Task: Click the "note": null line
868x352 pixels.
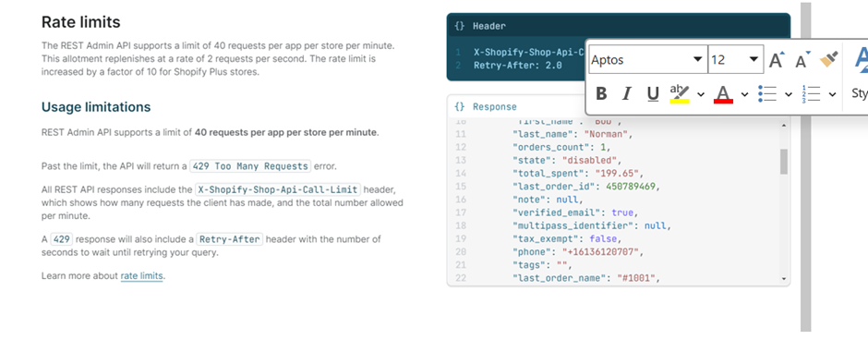Action: click(548, 200)
